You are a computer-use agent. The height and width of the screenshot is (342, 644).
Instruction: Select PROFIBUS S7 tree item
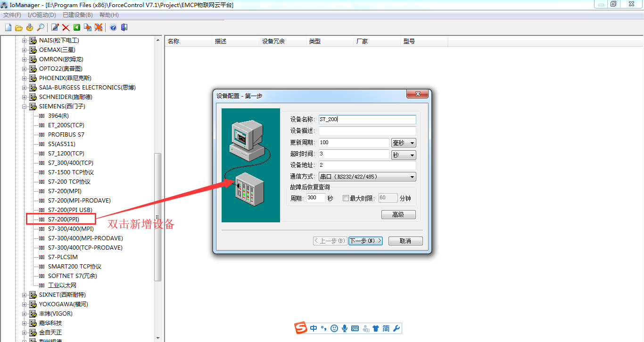coord(66,135)
